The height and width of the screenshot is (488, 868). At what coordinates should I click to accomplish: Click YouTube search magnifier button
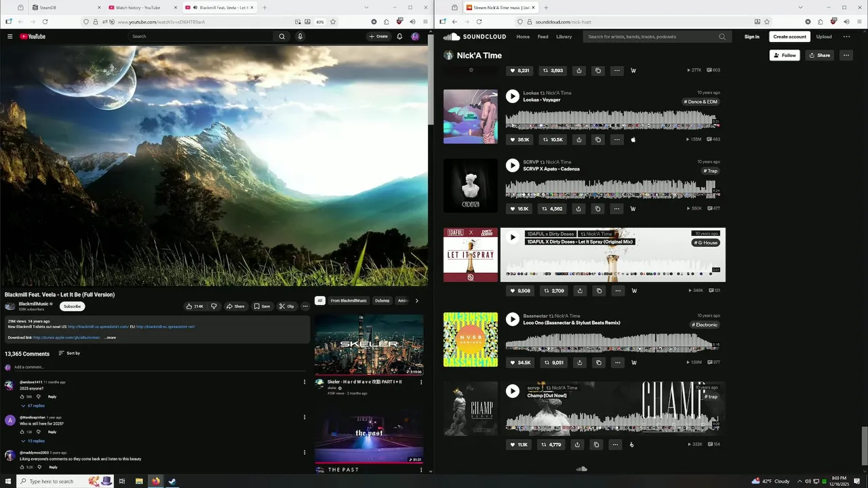(282, 37)
